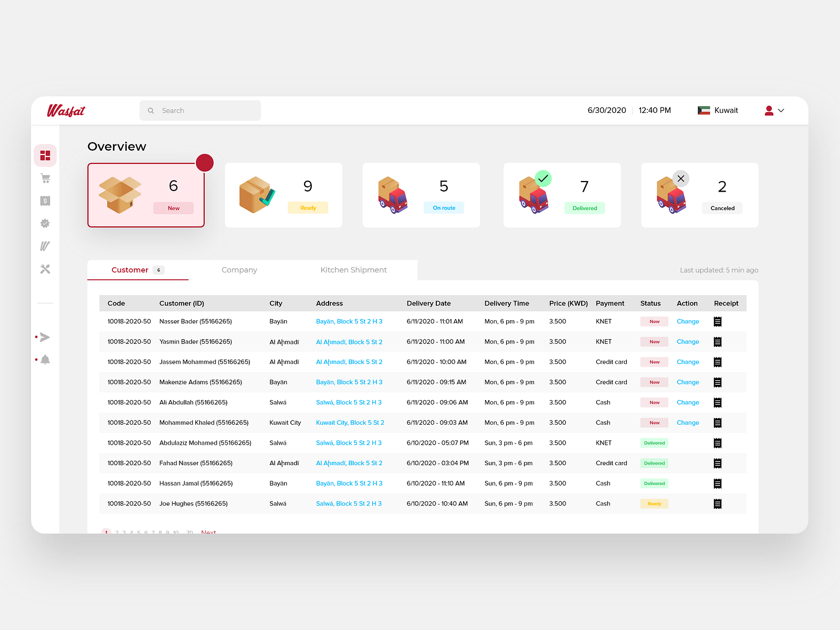Switch to the Kitchen Shipment tab

[353, 270]
